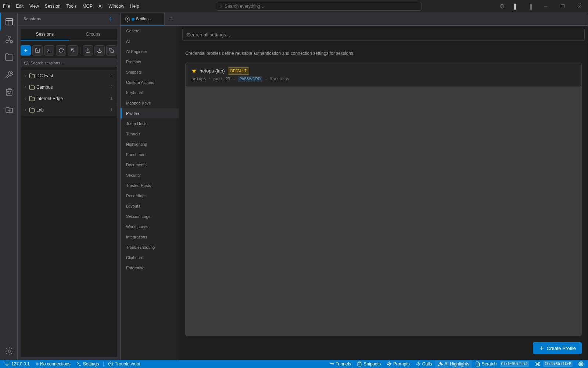Open the topology graph icon in activity bar
This screenshot has width=588, height=368.
click(9, 39)
